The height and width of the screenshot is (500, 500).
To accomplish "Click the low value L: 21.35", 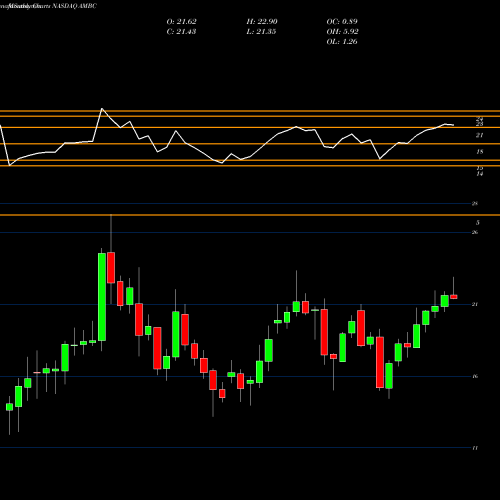I will (x=261, y=32).
